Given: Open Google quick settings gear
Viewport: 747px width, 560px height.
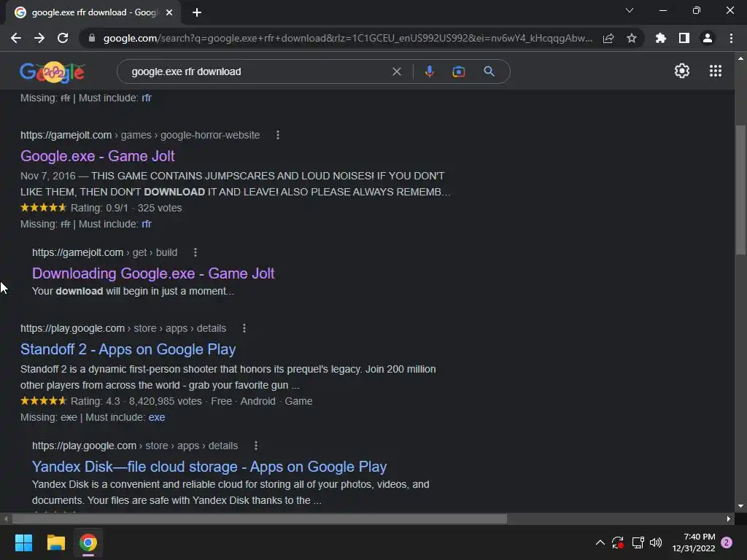Looking at the screenshot, I should tap(682, 71).
